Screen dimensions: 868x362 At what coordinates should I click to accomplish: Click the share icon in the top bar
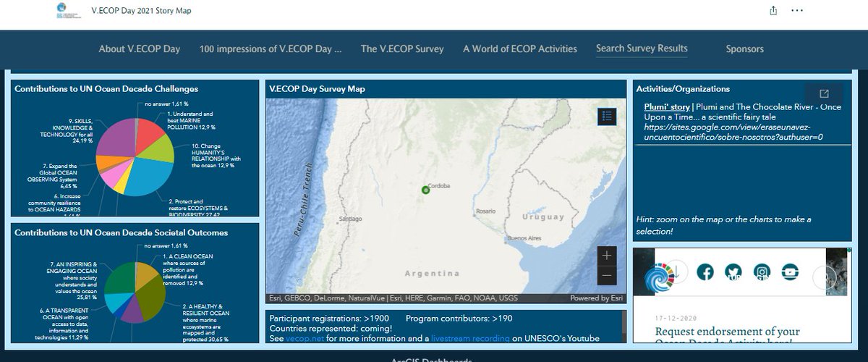(773, 10)
